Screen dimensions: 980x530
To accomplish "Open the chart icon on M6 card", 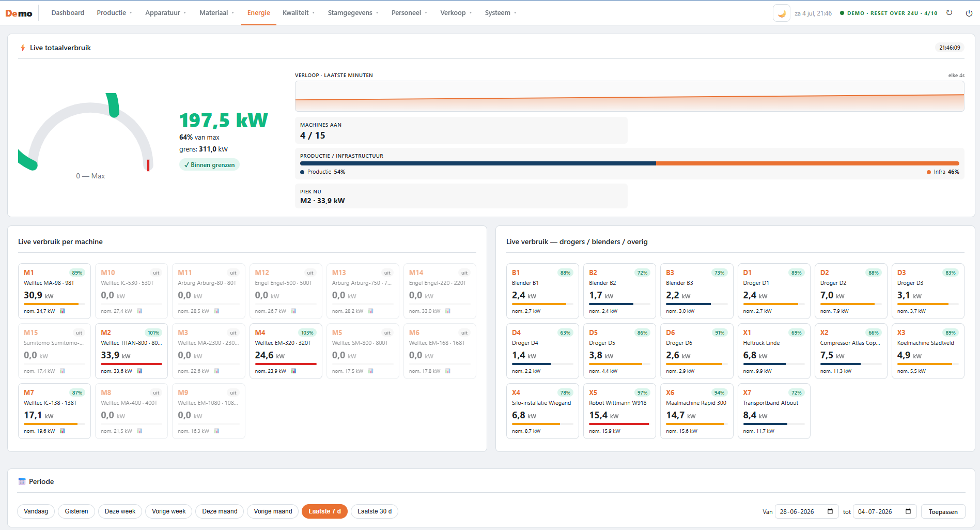I will (x=448, y=371).
